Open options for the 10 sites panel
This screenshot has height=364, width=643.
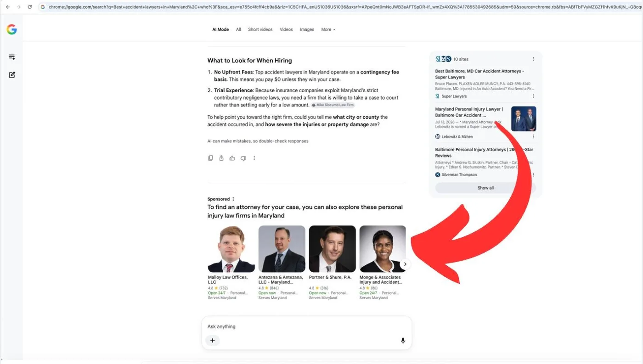coord(533,59)
